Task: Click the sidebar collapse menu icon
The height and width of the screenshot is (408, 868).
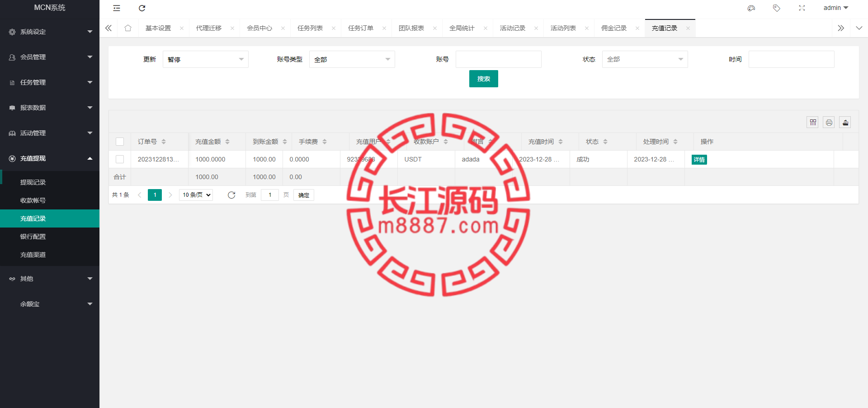Action: (x=117, y=8)
